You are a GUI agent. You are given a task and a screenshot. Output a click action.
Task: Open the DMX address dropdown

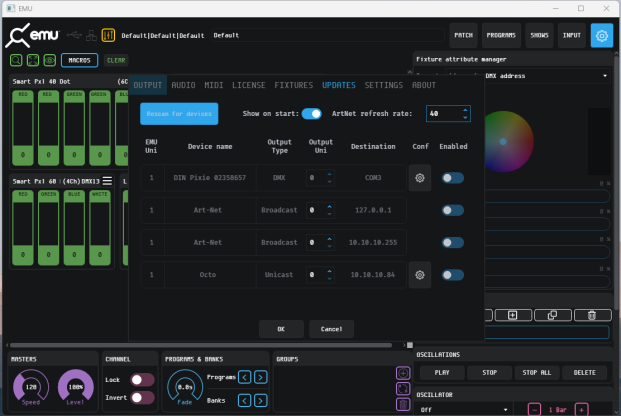[x=528, y=76]
